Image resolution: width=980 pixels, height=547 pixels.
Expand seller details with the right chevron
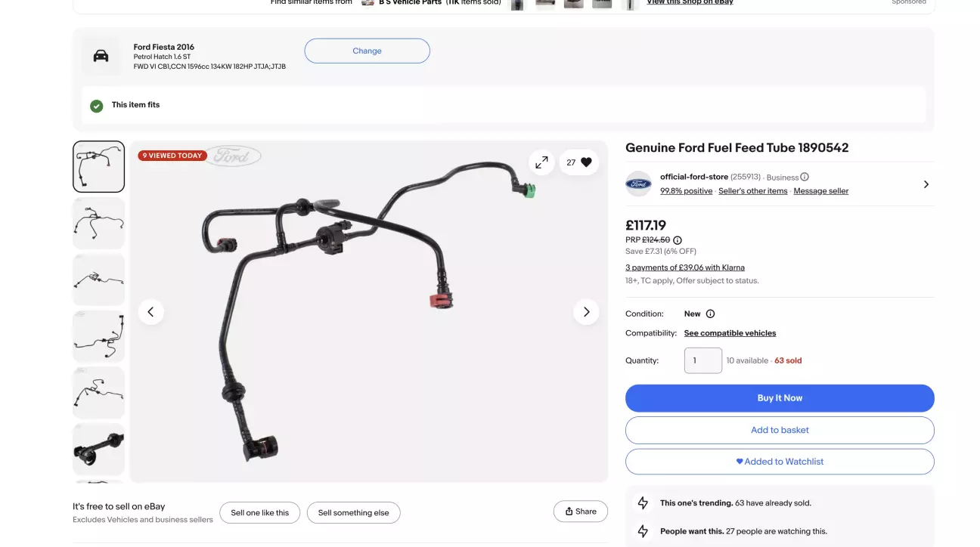[x=926, y=184]
